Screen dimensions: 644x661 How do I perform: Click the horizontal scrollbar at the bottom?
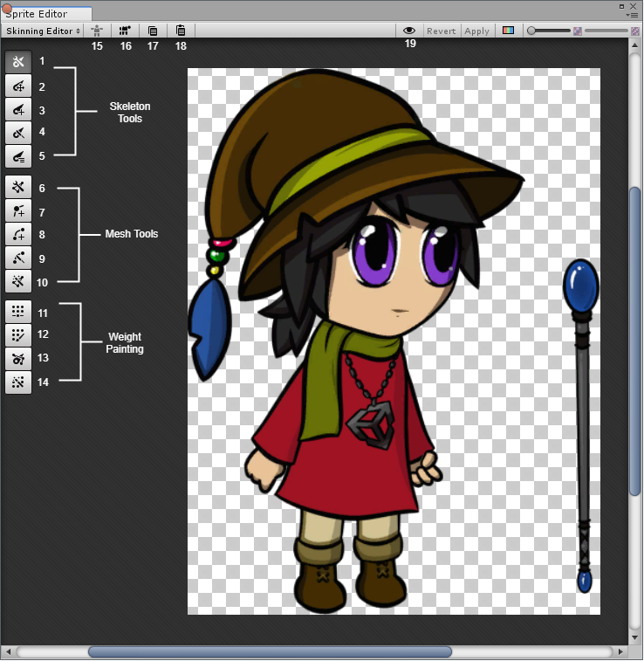pos(270,651)
